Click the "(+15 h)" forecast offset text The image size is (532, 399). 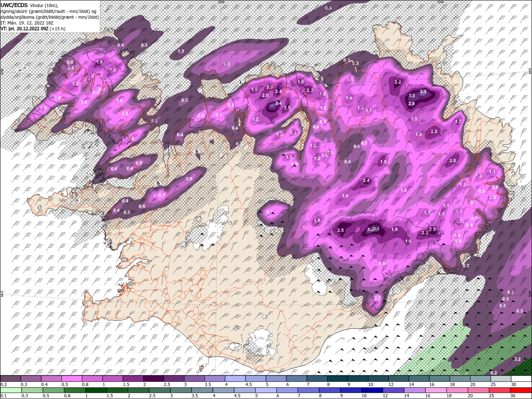(x=57, y=29)
